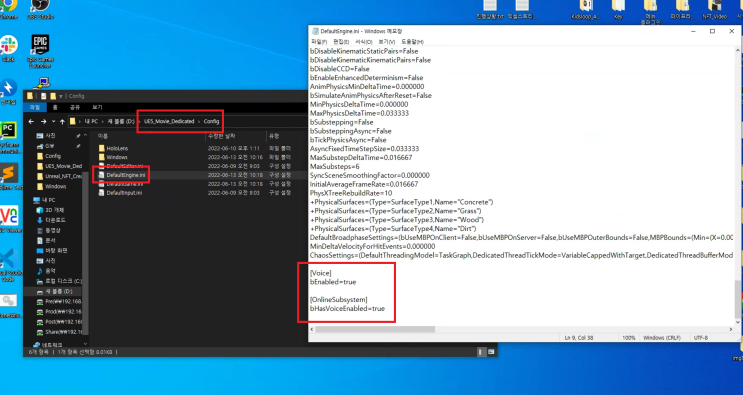This screenshot has height=395, width=743.
Task: Select 로컬 디스크 (C:) in navigation pane
Action: coord(59,281)
